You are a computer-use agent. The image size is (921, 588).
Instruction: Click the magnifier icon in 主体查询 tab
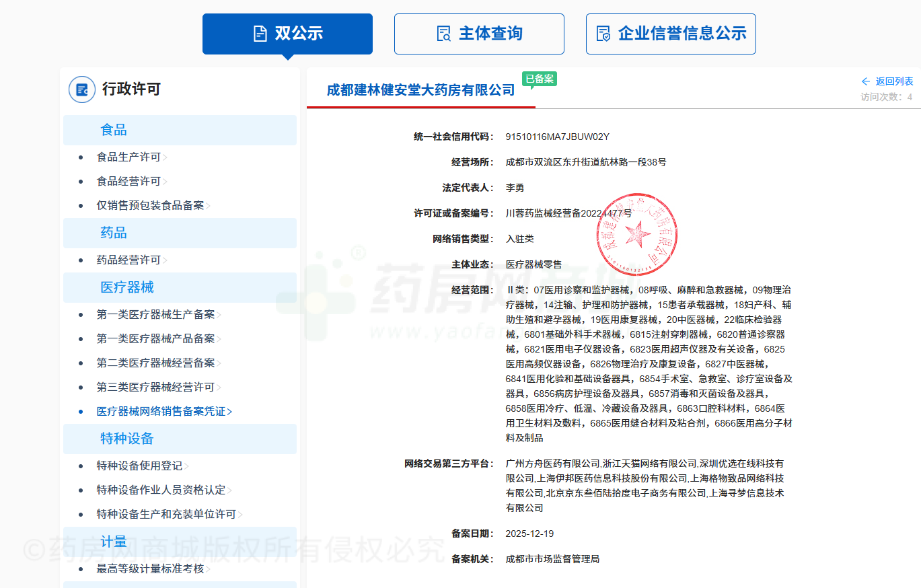(443, 34)
